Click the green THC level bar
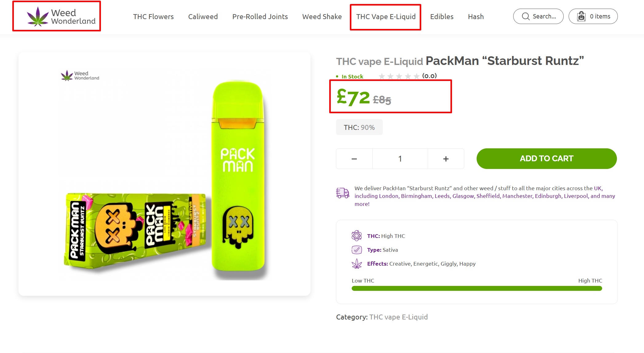 tap(477, 288)
